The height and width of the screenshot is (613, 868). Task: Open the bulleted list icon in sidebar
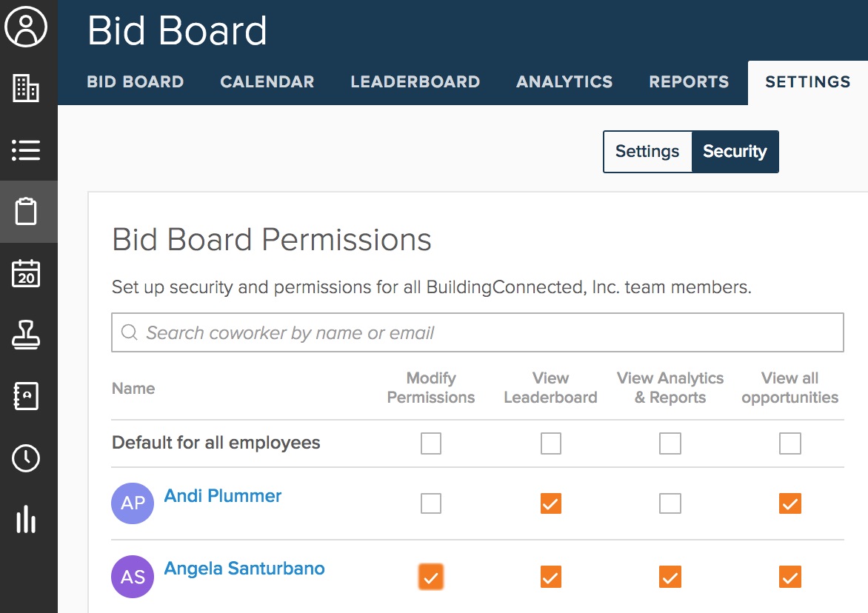27,150
